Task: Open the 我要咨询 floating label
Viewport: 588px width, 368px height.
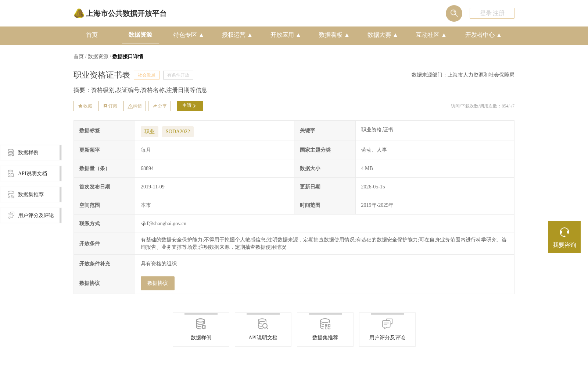Action: 564,245
